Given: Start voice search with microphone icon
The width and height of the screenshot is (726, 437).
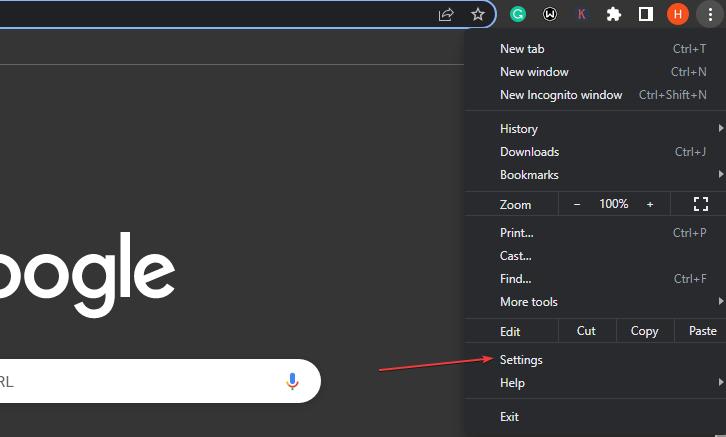Looking at the screenshot, I should coord(292,381).
